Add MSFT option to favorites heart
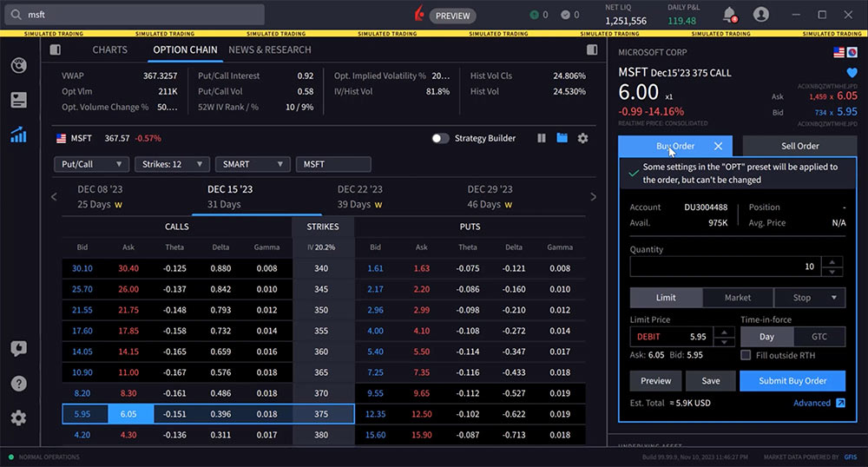 [852, 73]
